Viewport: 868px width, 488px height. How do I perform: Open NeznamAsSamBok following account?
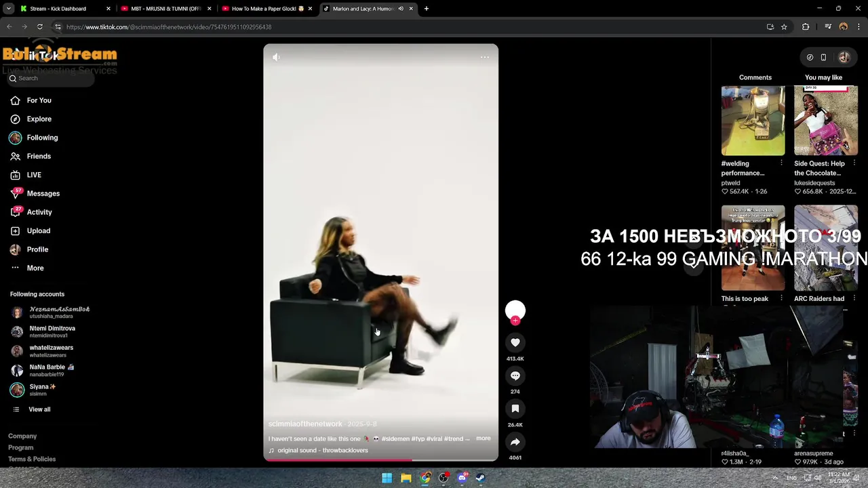(x=51, y=312)
